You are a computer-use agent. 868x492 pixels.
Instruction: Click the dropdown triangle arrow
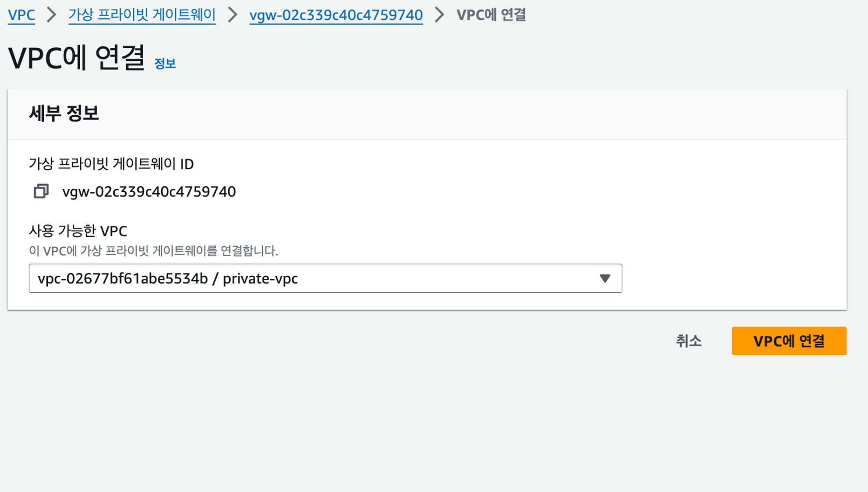[x=605, y=278]
